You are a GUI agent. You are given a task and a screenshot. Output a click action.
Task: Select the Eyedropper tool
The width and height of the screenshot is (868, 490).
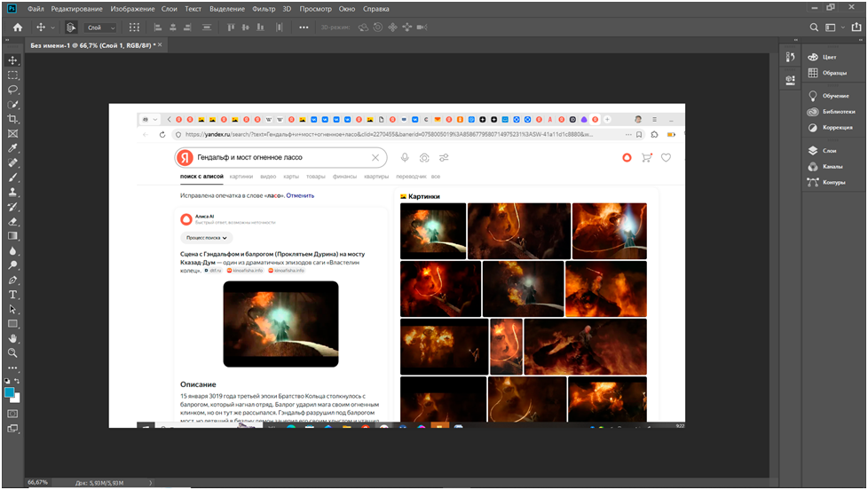pyautogui.click(x=12, y=148)
